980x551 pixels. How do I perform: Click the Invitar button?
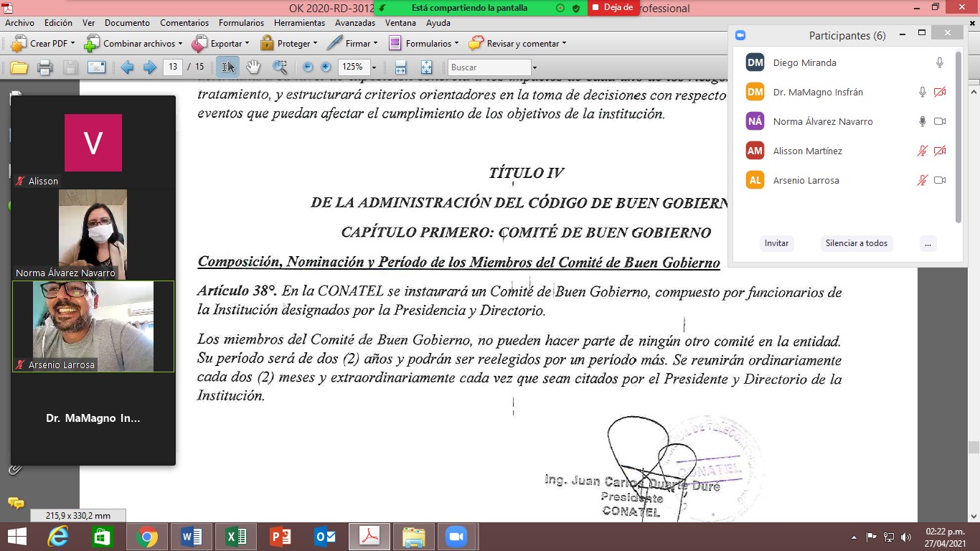776,243
